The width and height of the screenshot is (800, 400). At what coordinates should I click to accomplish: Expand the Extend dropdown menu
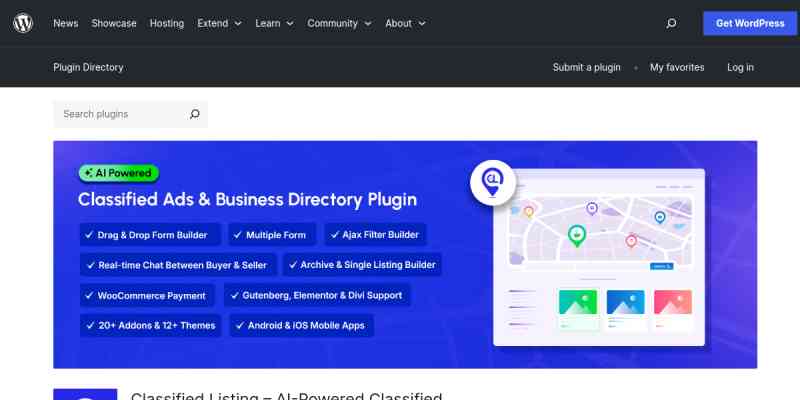219,23
